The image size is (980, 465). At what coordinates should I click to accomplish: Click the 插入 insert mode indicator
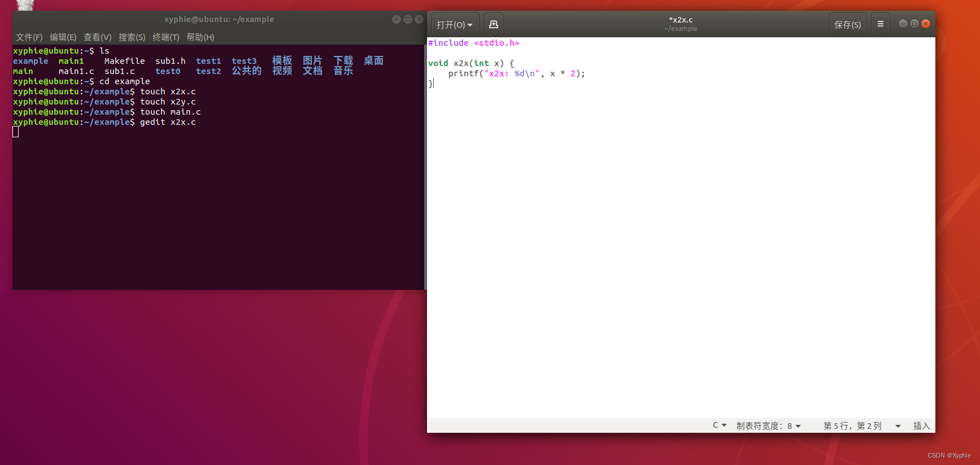pos(921,425)
